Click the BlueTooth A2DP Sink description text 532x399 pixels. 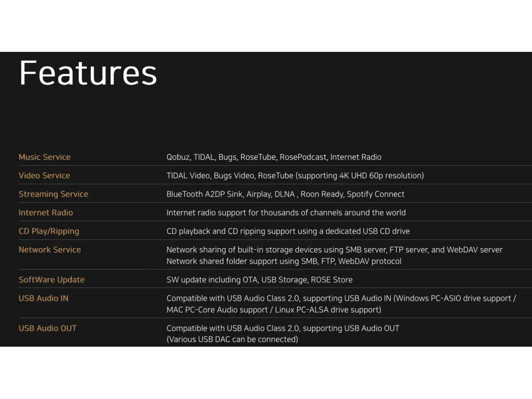coord(286,194)
